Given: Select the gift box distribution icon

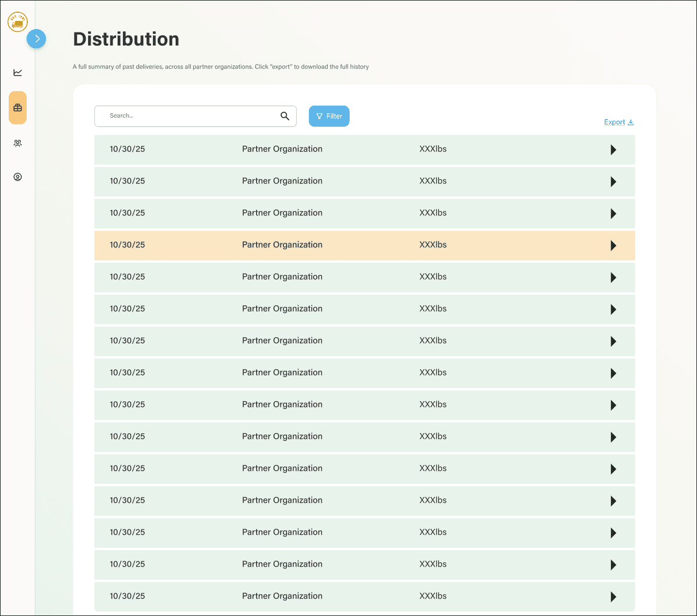Looking at the screenshot, I should tap(17, 108).
